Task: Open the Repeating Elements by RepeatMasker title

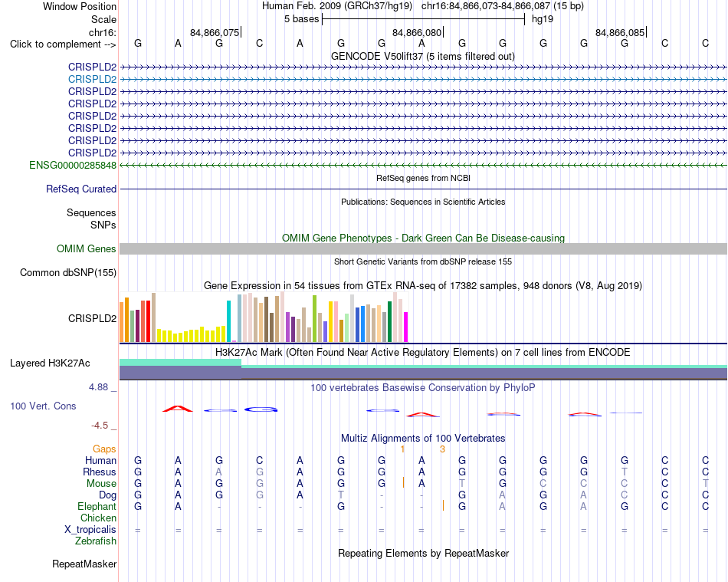Action: pos(423,553)
